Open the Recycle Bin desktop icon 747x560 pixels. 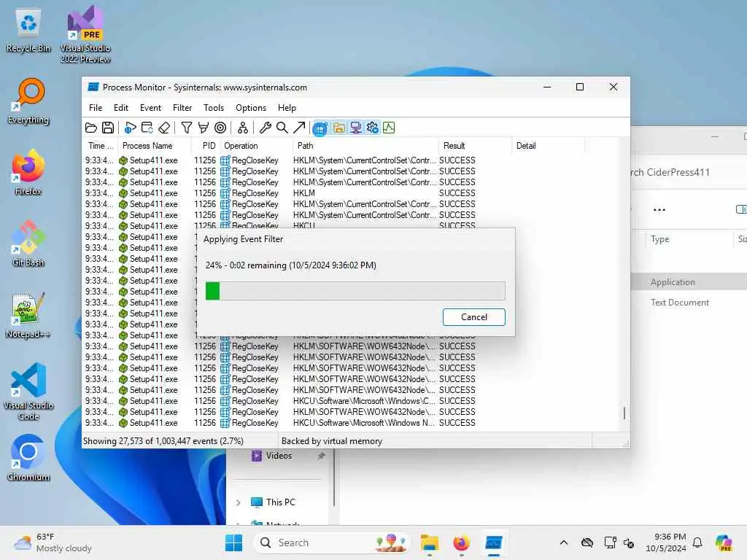click(x=28, y=30)
